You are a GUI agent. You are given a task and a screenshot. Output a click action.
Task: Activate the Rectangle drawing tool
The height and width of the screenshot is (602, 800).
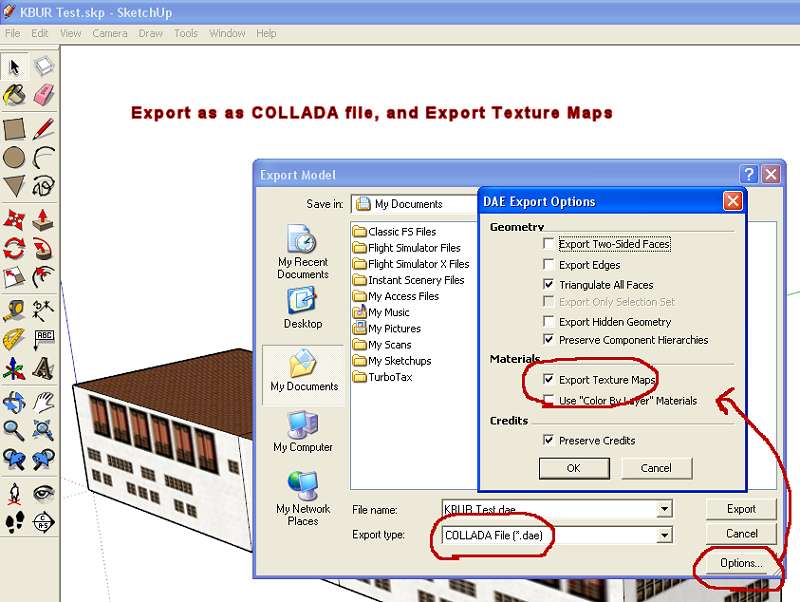(14, 129)
